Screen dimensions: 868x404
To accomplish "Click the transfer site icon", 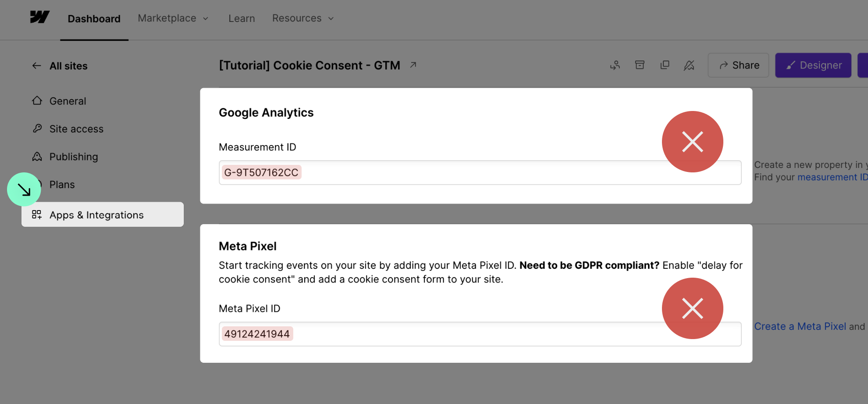I will pos(615,65).
